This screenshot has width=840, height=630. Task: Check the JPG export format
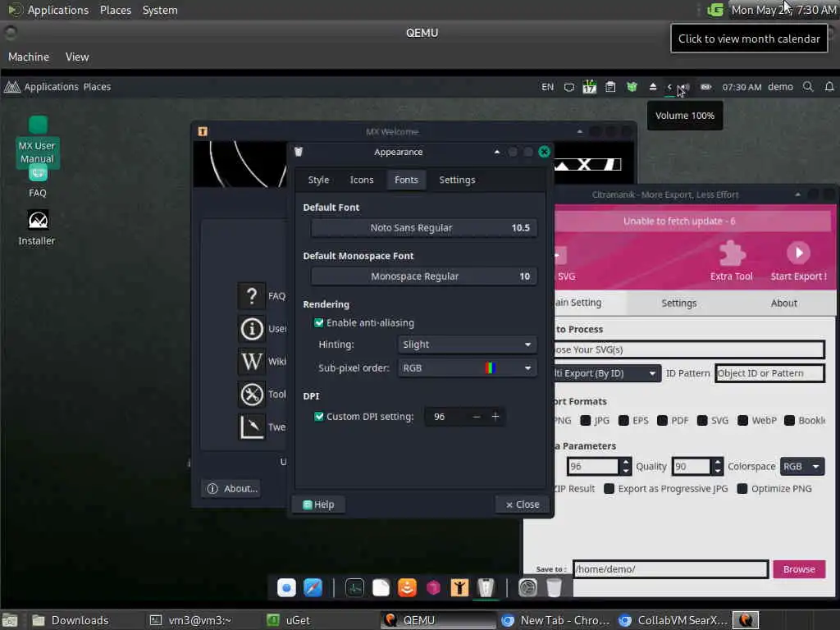coord(586,421)
